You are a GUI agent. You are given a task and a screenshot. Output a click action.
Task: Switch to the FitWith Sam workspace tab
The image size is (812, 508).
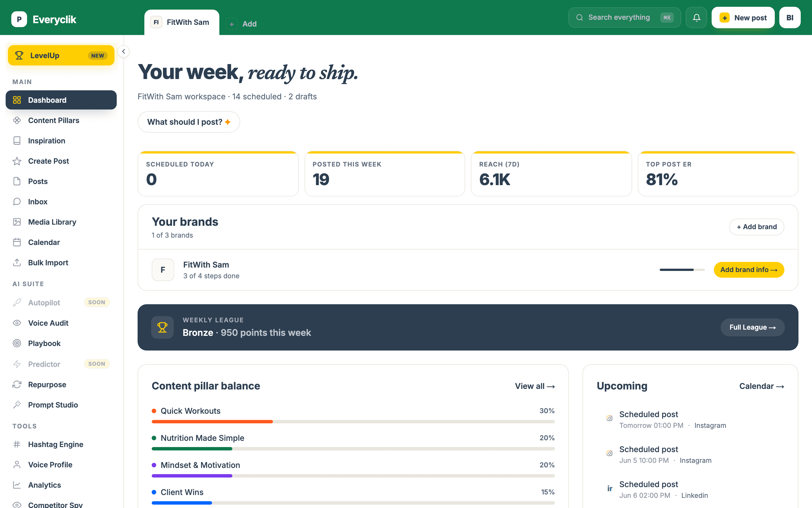point(182,22)
